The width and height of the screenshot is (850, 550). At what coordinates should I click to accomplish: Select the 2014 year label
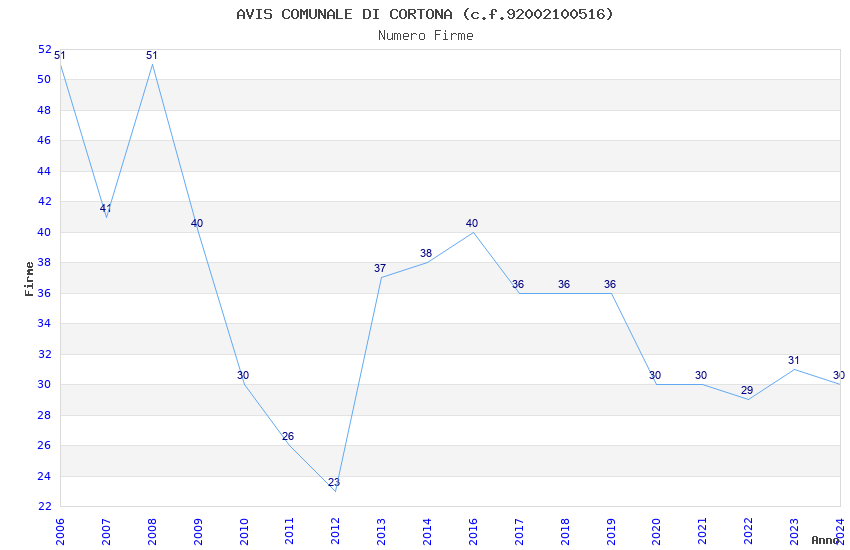point(427,531)
